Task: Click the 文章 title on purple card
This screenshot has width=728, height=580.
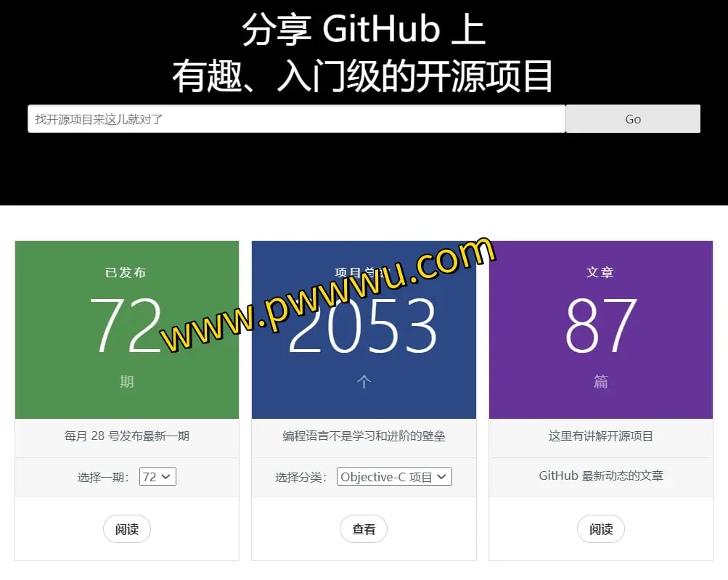Action: tap(600, 272)
